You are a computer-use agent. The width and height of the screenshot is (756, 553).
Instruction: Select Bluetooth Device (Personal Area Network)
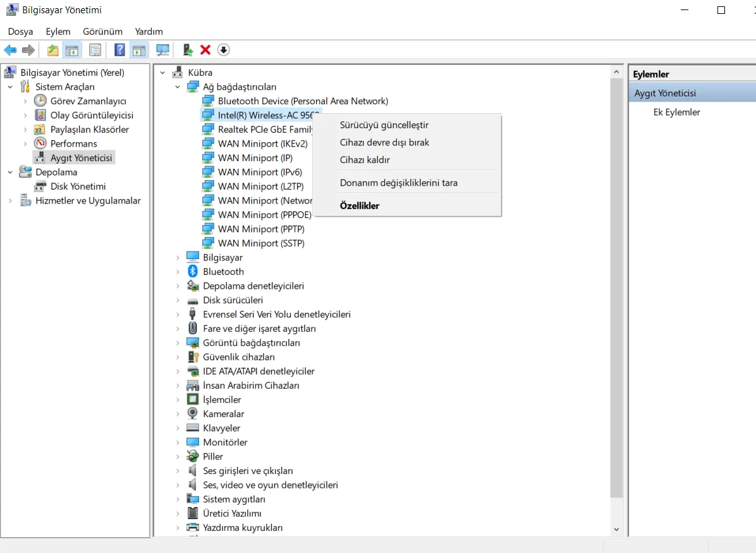[x=303, y=100]
